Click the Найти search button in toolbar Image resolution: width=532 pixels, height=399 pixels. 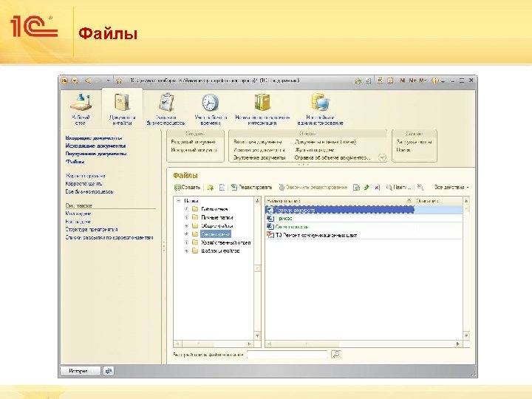tap(399, 187)
